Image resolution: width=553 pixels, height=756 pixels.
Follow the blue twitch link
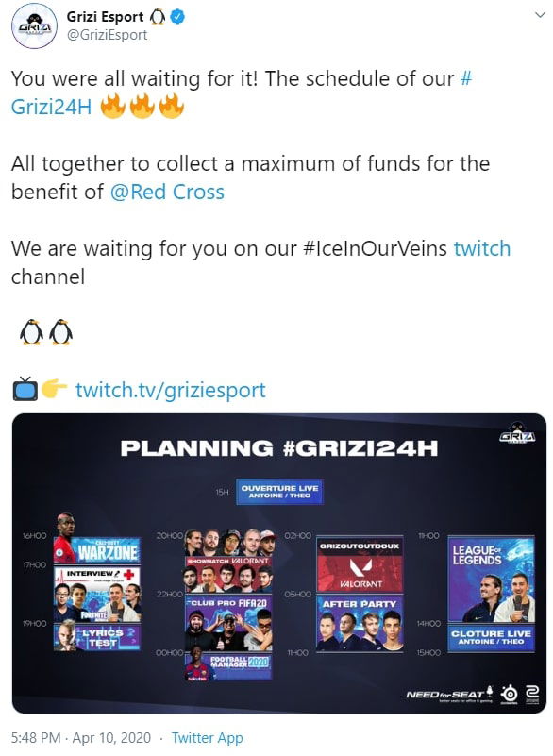pyautogui.click(x=482, y=249)
